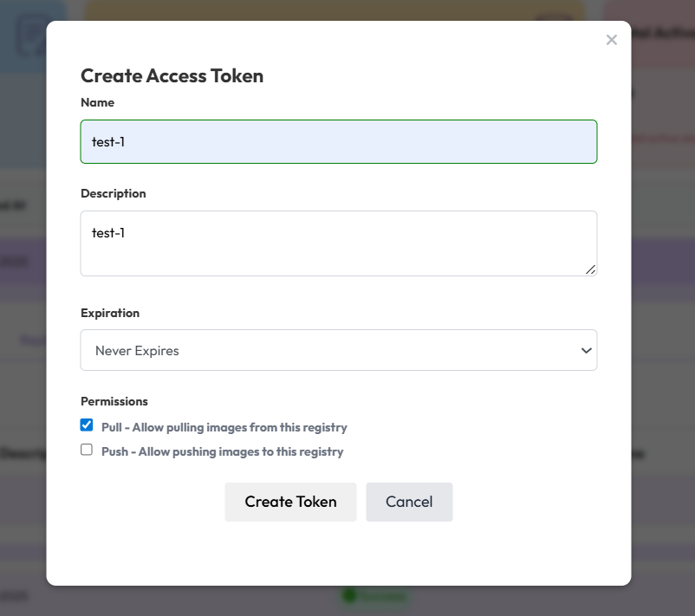Click the Expiration field label
This screenshot has height=616, width=695.
coord(110,313)
